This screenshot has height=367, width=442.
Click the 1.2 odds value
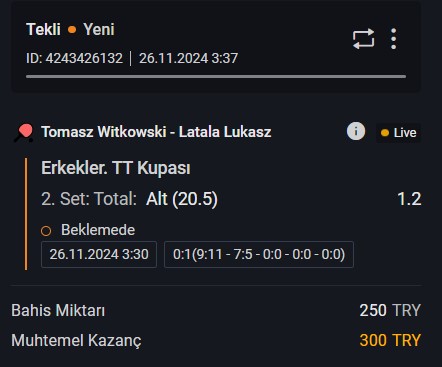click(x=409, y=199)
